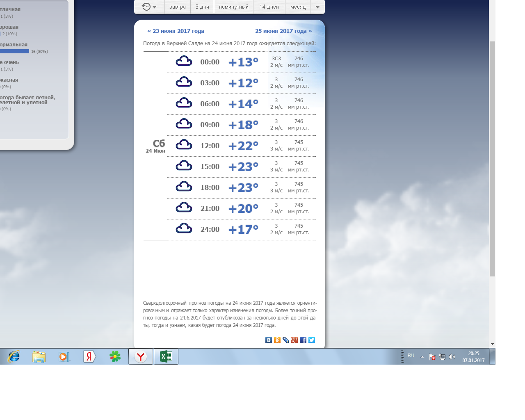This screenshot has height=420, width=525.
Task: Click the ICQ flower taskbar icon
Action: (115, 356)
